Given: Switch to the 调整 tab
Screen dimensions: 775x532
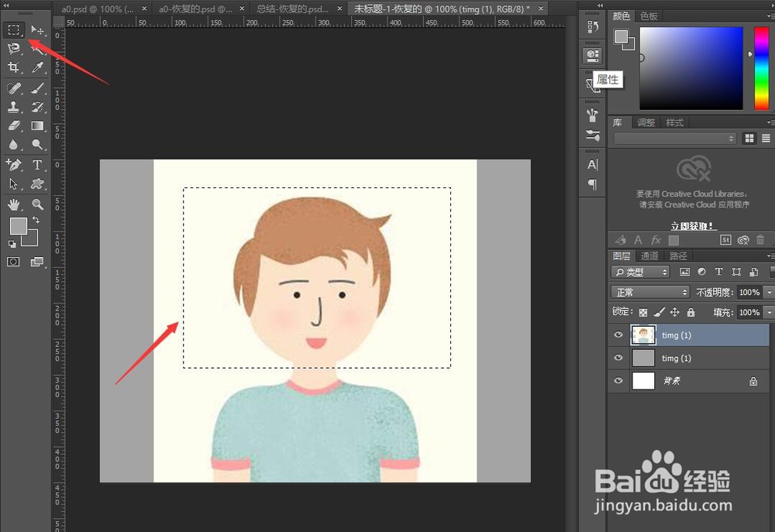Looking at the screenshot, I should click(x=646, y=122).
